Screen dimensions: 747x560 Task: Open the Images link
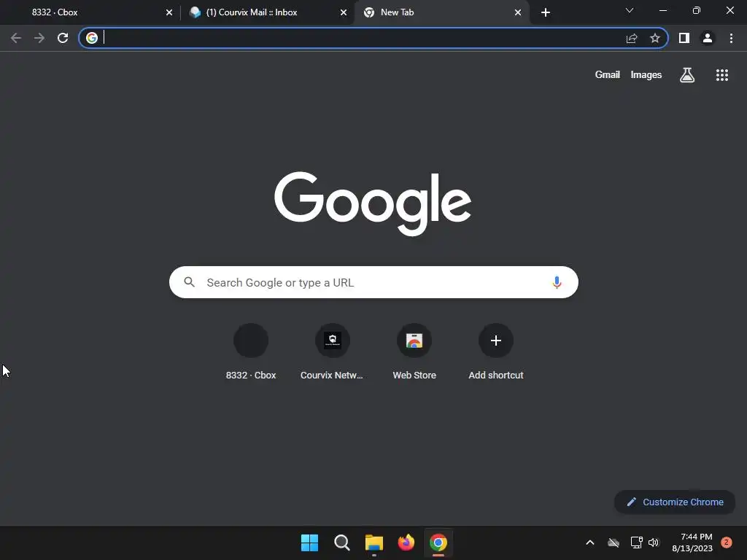[646, 75]
